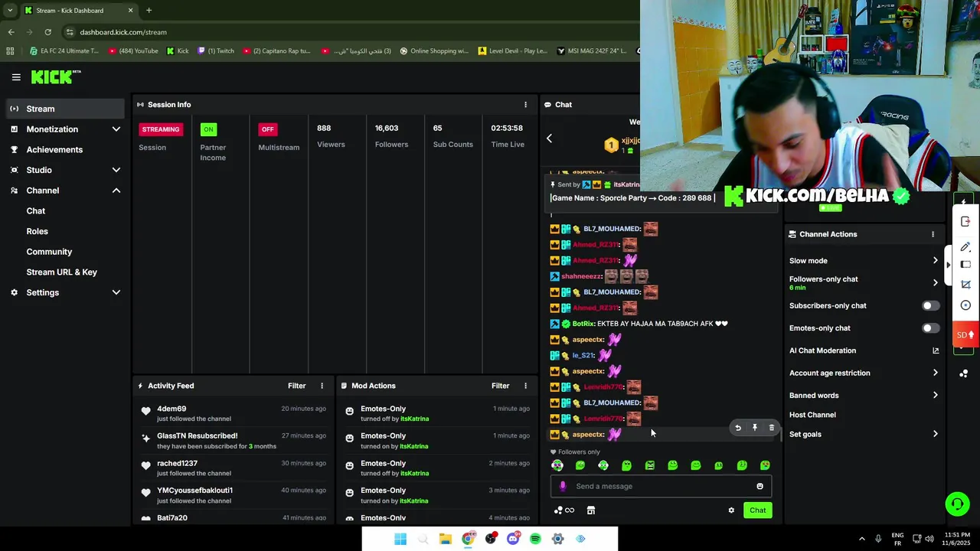Open Spotify from the taskbar
980x551 pixels.
click(x=535, y=539)
